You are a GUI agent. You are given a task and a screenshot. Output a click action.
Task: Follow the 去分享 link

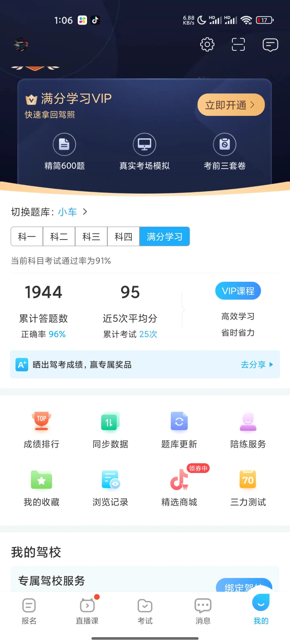coord(257,365)
